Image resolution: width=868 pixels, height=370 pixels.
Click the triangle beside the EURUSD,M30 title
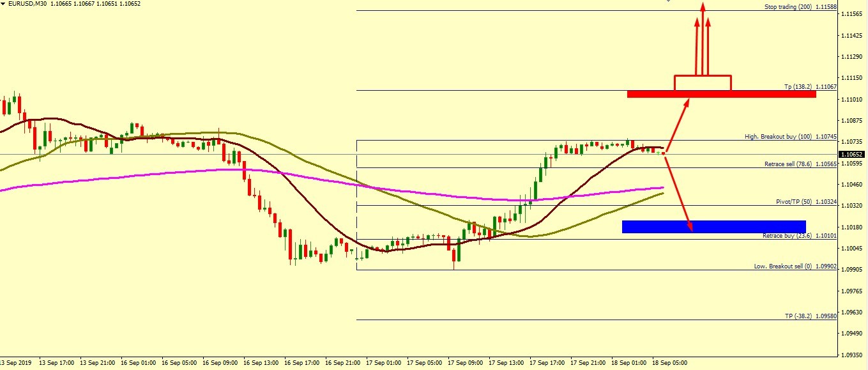pyautogui.click(x=4, y=4)
